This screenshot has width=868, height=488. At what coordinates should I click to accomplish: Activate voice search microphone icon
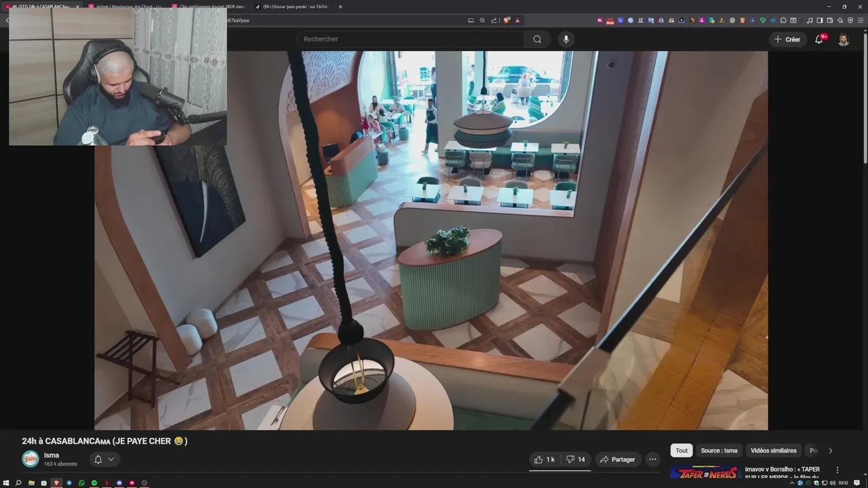point(566,39)
